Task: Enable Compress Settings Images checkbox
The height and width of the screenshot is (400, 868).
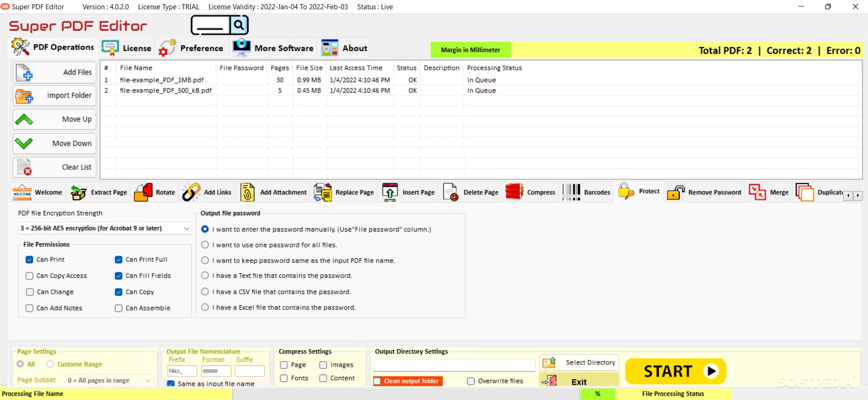Action: click(323, 365)
